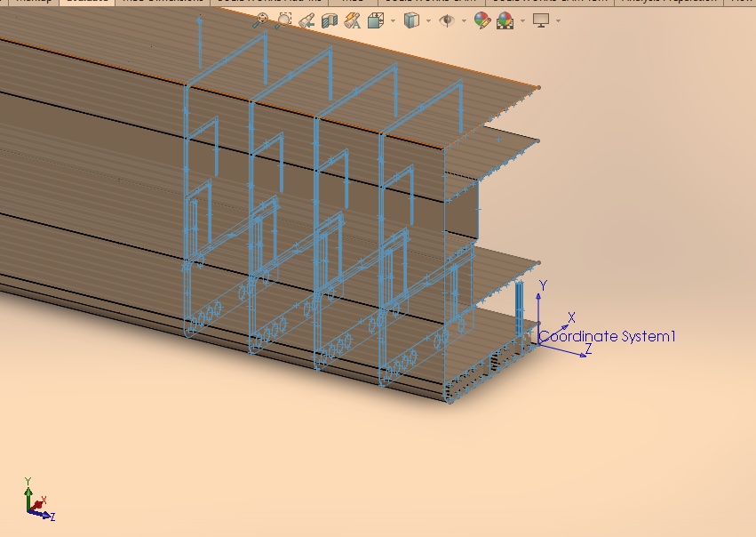Click the Hide/Show Items eye icon
This screenshot has width=756, height=537.
pyautogui.click(x=447, y=20)
